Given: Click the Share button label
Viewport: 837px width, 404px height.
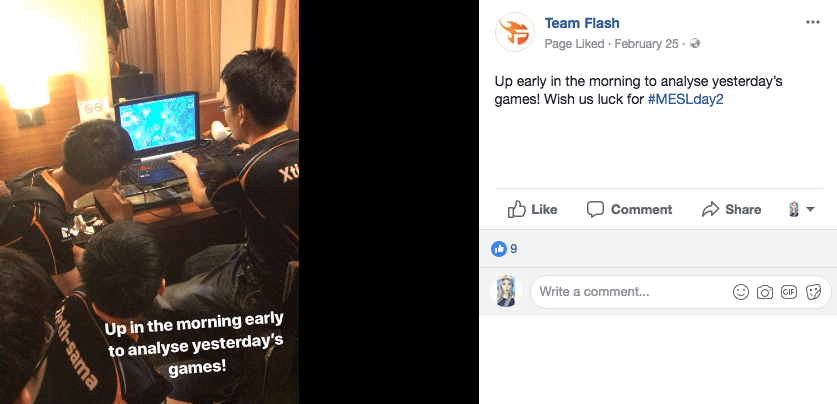Looking at the screenshot, I should point(743,210).
